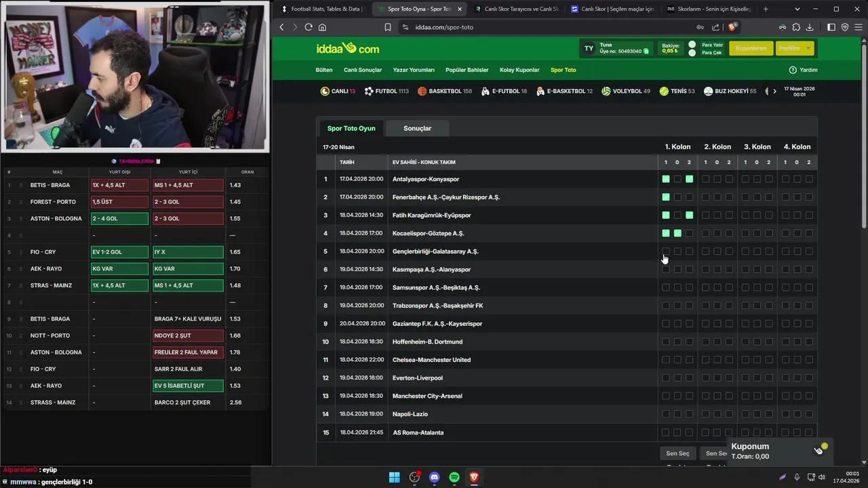Viewport: 868px width, 488px height.
Task: Select the VOLEYBOL sport category
Action: pyautogui.click(x=626, y=91)
